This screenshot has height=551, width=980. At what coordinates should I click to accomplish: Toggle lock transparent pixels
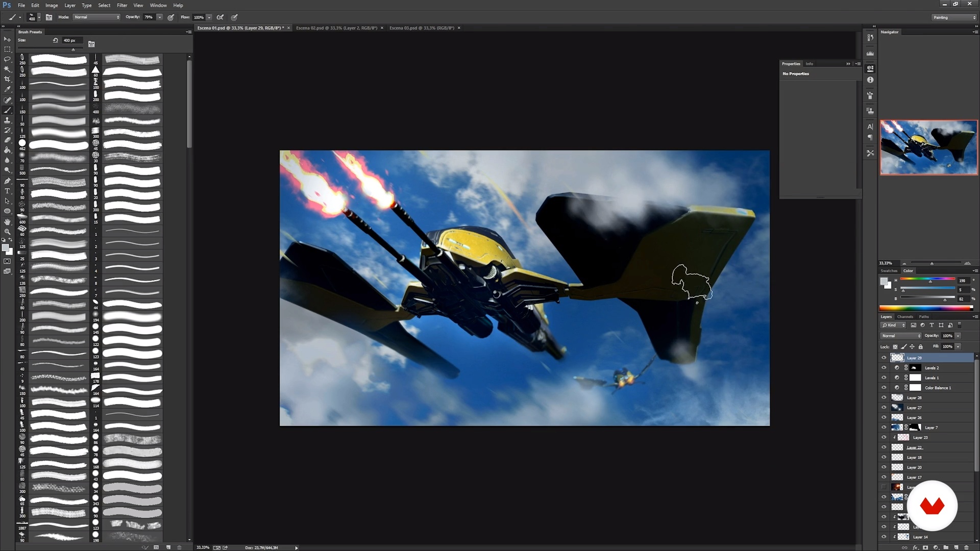tap(895, 346)
